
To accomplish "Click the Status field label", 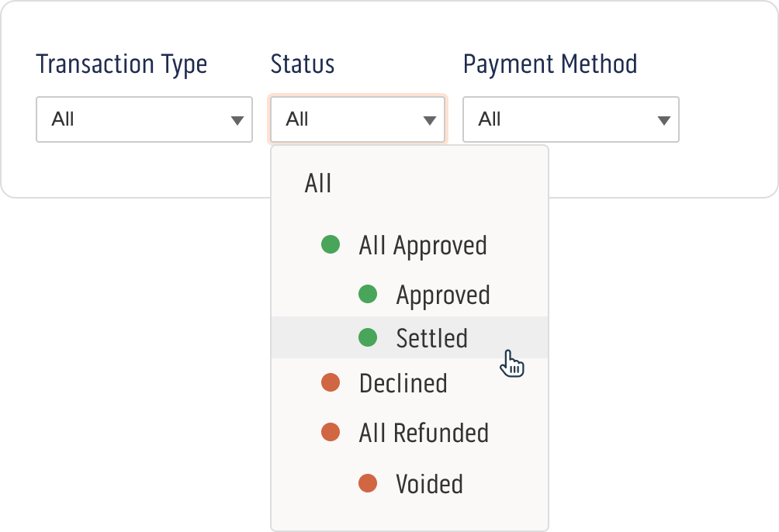I will tap(303, 64).
